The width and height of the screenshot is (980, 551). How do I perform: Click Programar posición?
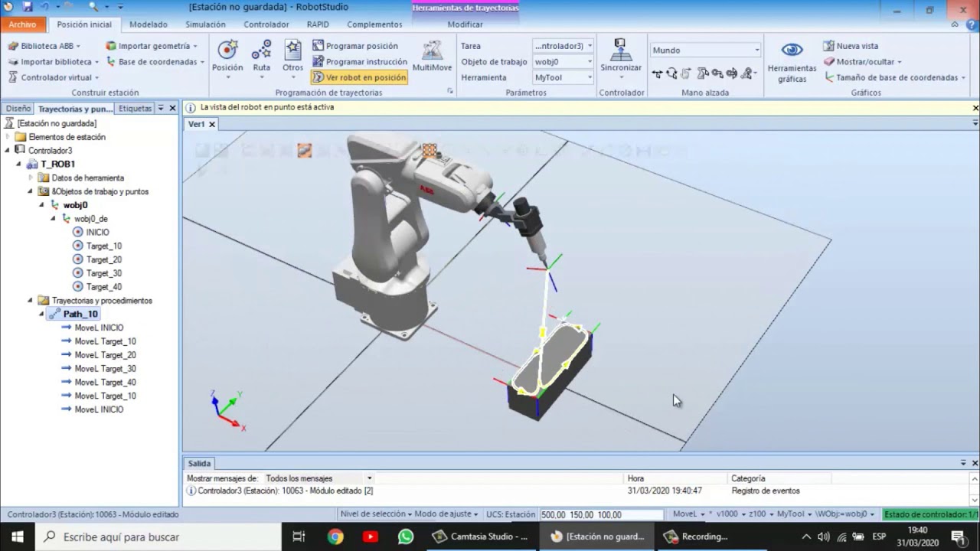click(355, 46)
